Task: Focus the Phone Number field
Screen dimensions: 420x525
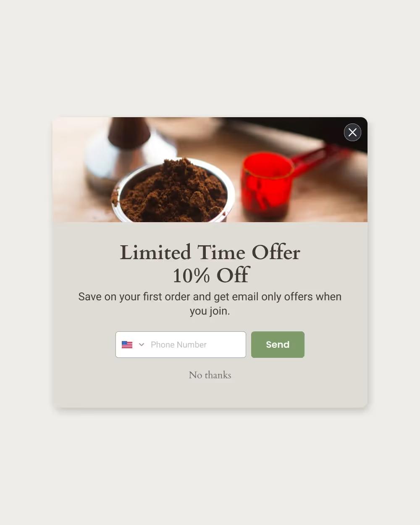Action: [x=181, y=345]
